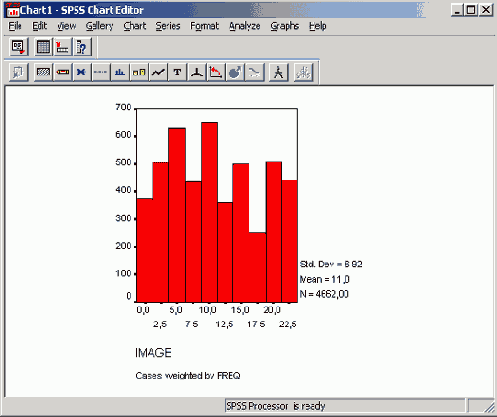Open the Format menu
Viewport: 497px width, 417px height.
tap(204, 26)
